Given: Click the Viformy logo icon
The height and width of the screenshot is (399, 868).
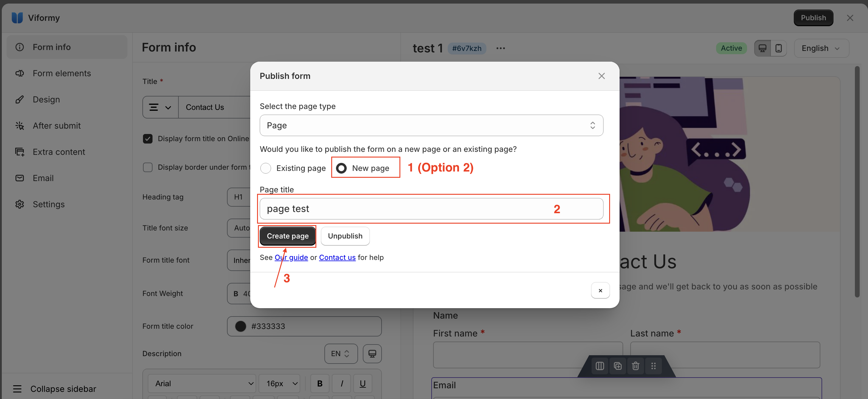Looking at the screenshot, I should click(17, 18).
